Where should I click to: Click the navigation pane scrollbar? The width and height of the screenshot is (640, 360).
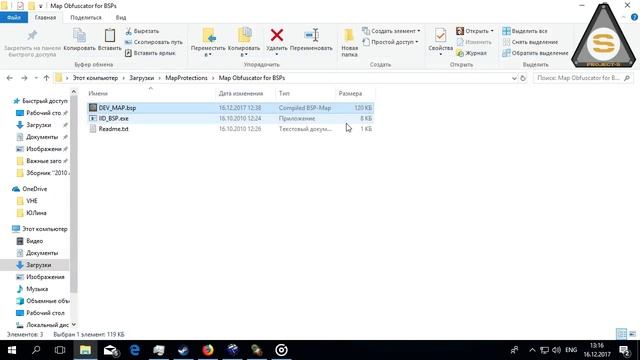74,194
